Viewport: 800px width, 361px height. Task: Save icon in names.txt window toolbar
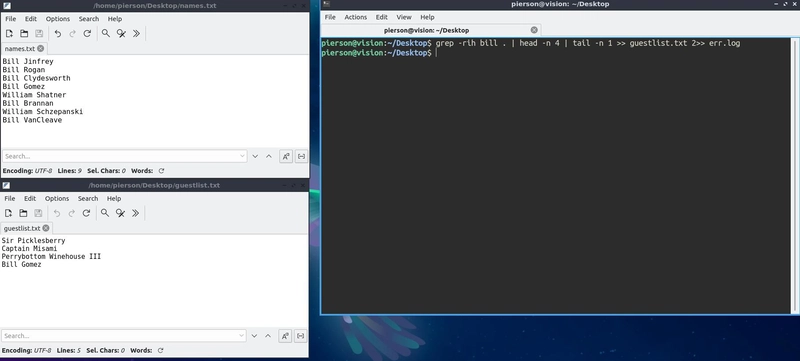click(x=39, y=34)
